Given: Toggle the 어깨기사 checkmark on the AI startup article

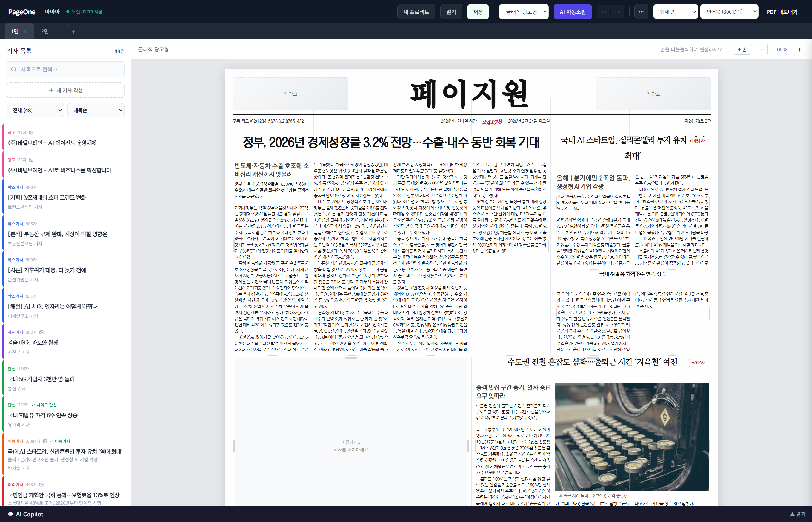Looking at the screenshot, I should click(52, 441).
